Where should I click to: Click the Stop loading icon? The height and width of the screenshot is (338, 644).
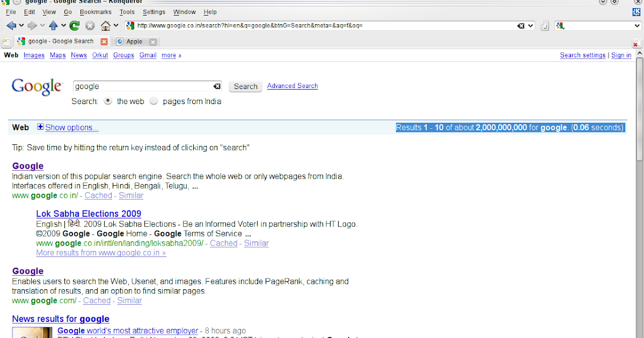[90, 25]
